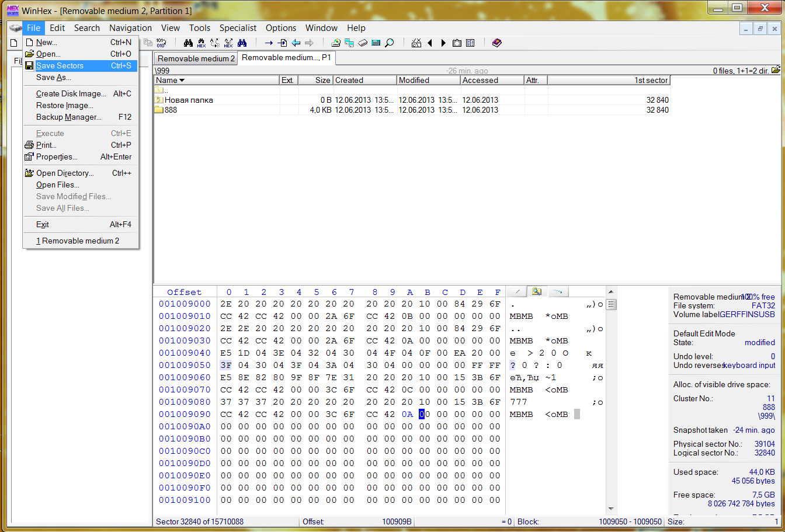Viewport: 785px width, 532px height.
Task: Open the Calculator from the toolbar
Action: (x=376, y=43)
